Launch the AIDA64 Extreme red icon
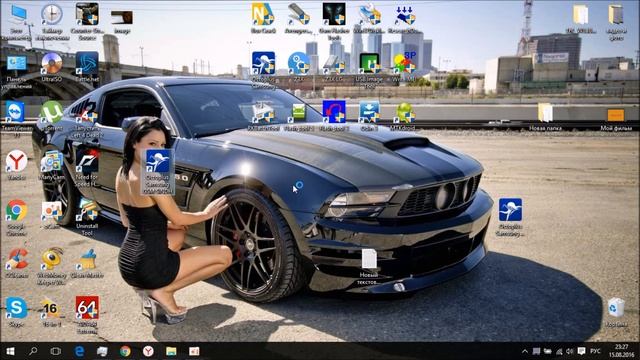Screen dimensions: 640x360 [87, 308]
